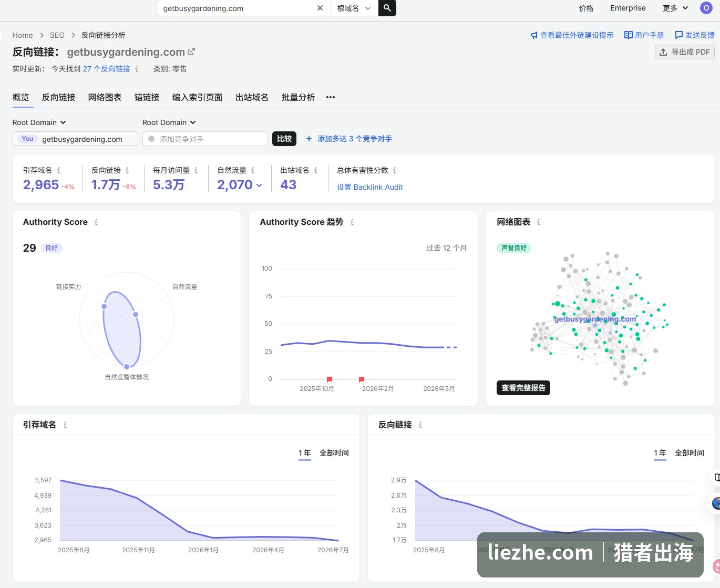This screenshot has height=588, width=720.
Task: Click the 比较 button
Action: pyautogui.click(x=284, y=139)
